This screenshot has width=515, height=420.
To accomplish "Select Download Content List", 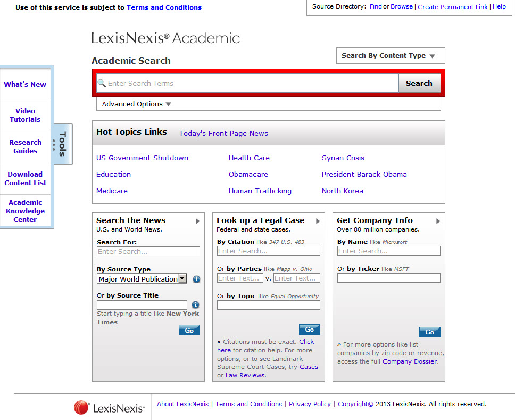I will click(x=26, y=178).
